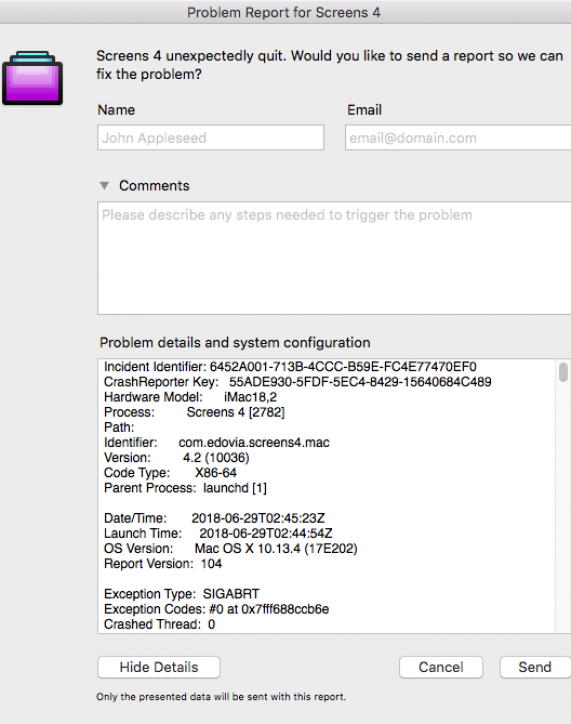Click the Exception Codes line
This screenshot has width=571, height=724.
pyautogui.click(x=216, y=609)
